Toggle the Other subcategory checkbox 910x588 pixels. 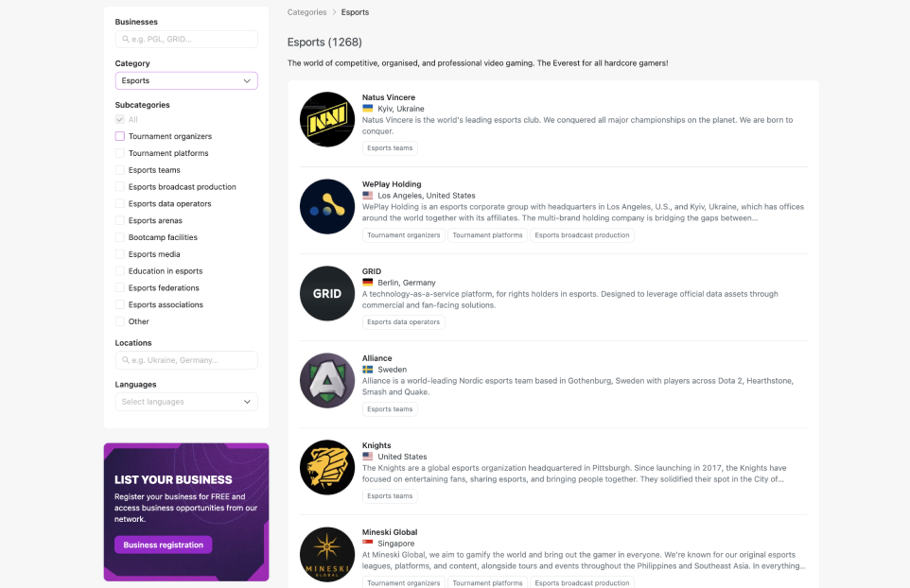119,321
